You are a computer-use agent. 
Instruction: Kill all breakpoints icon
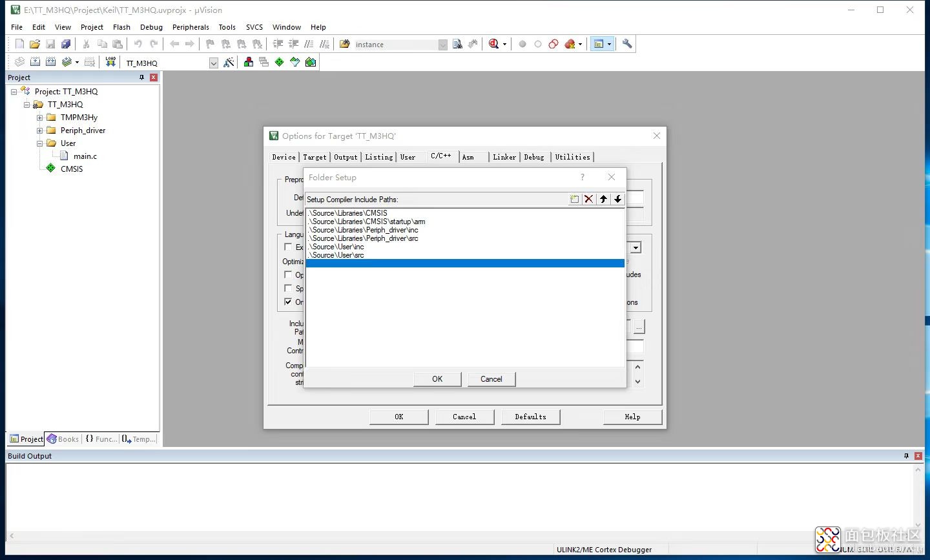[x=570, y=44]
